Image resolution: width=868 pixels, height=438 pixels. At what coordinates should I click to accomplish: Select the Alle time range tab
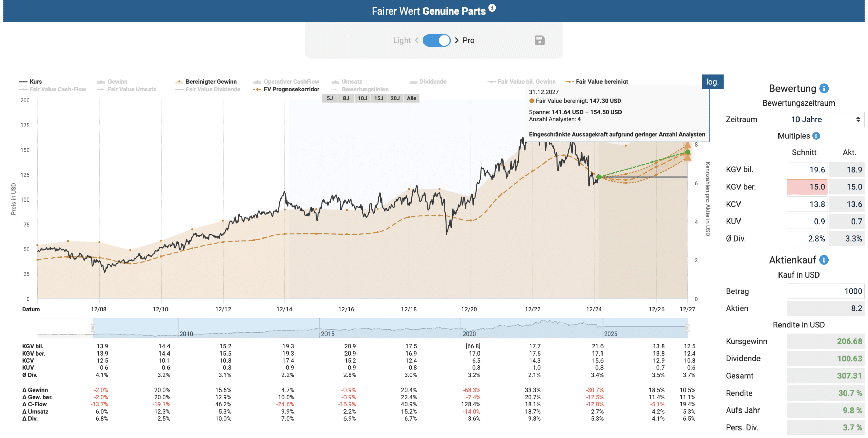click(x=411, y=98)
